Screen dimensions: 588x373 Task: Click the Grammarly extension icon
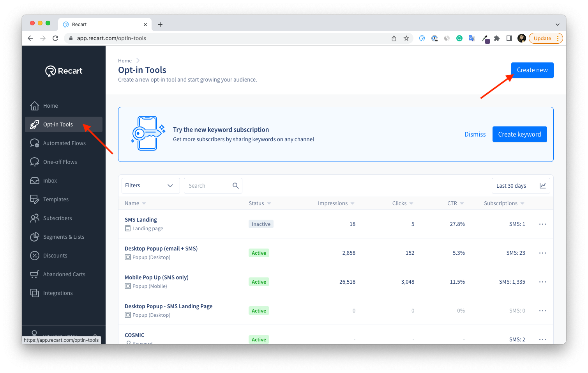[459, 38]
